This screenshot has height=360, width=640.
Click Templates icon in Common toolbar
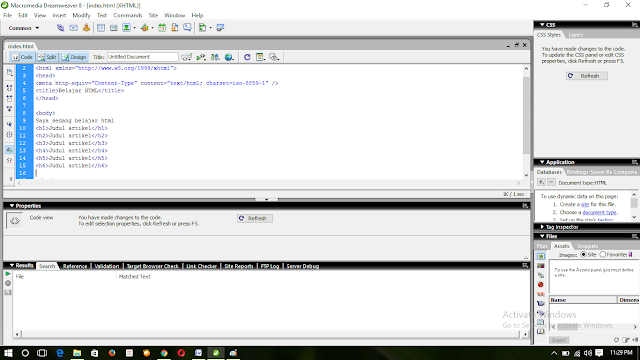(x=202, y=28)
